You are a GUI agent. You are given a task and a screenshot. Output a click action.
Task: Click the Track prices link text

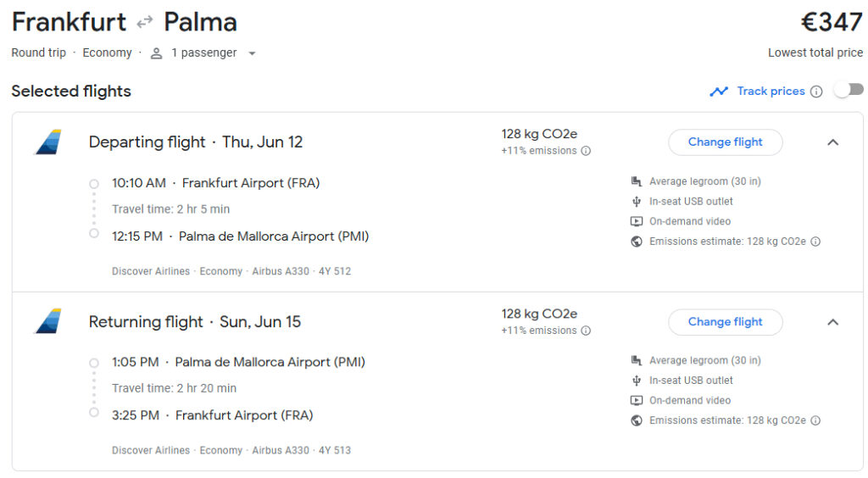771,92
